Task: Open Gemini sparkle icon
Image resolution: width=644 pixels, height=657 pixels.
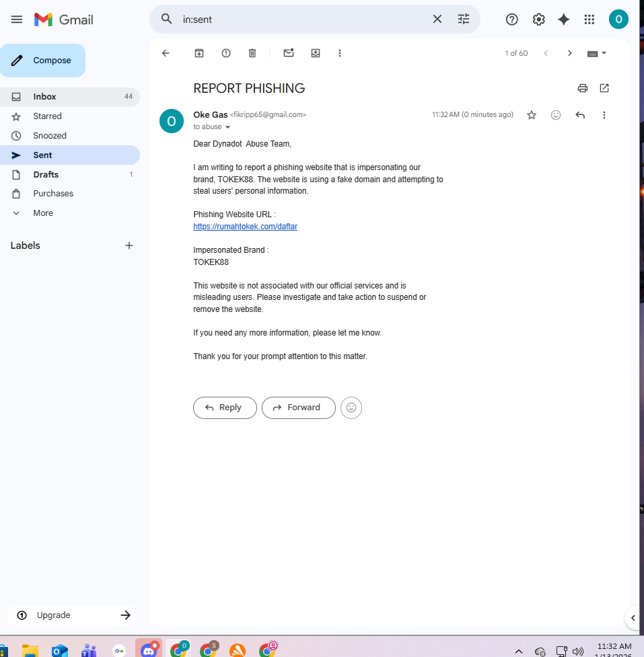Action: 563,20
